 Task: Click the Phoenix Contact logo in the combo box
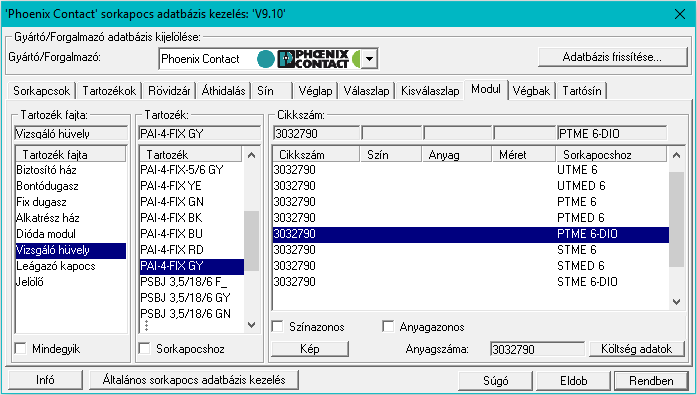point(313,59)
